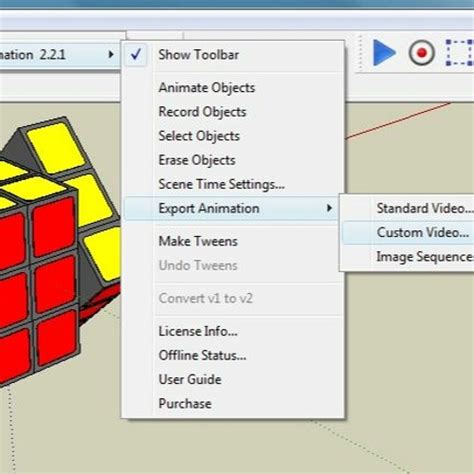The image size is (474, 474).
Task: Click the dashed-rectangle Select objects toolbar icon
Action: (460, 53)
